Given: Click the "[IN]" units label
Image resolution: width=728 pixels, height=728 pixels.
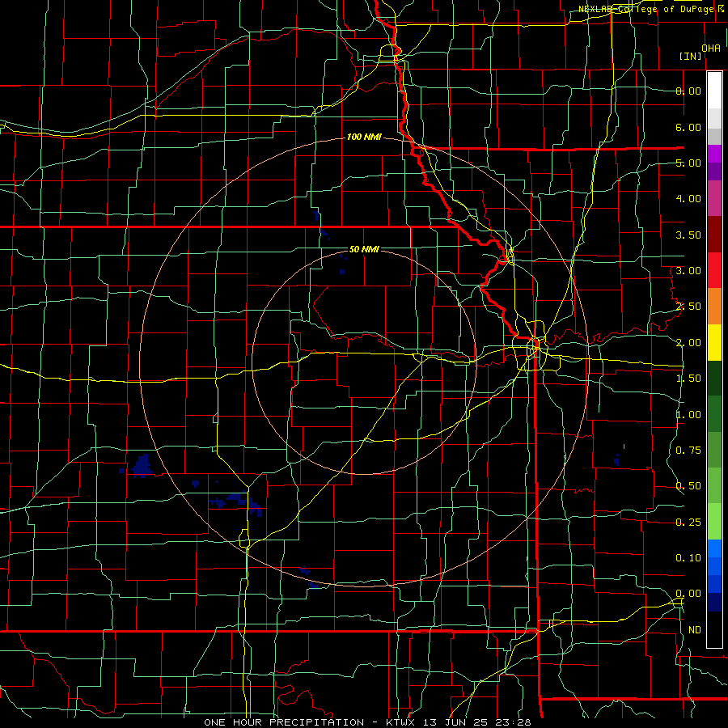Looking at the screenshot, I should pos(691,56).
